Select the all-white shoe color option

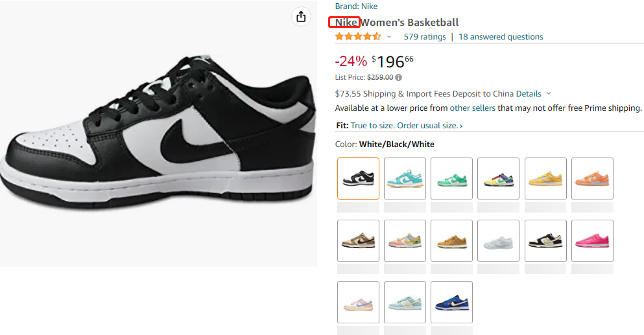click(498, 240)
